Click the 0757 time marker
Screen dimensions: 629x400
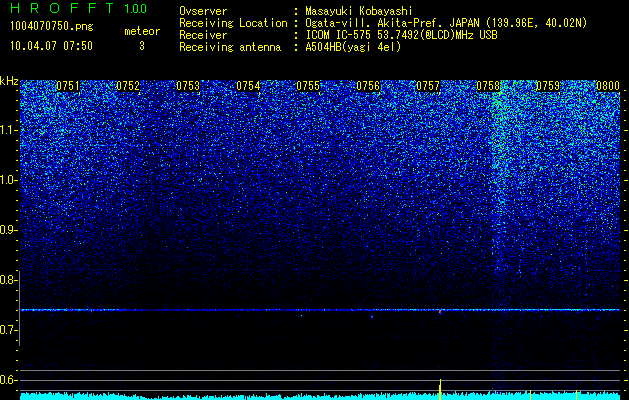[428, 86]
